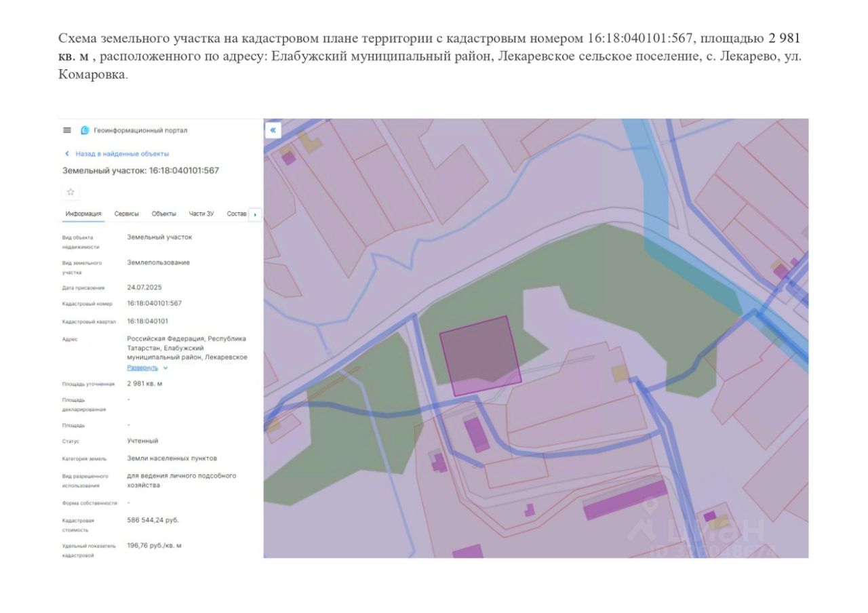868x613 pixels.
Task: Click the value '196,76 руб./кв. м'
Action: click(155, 545)
